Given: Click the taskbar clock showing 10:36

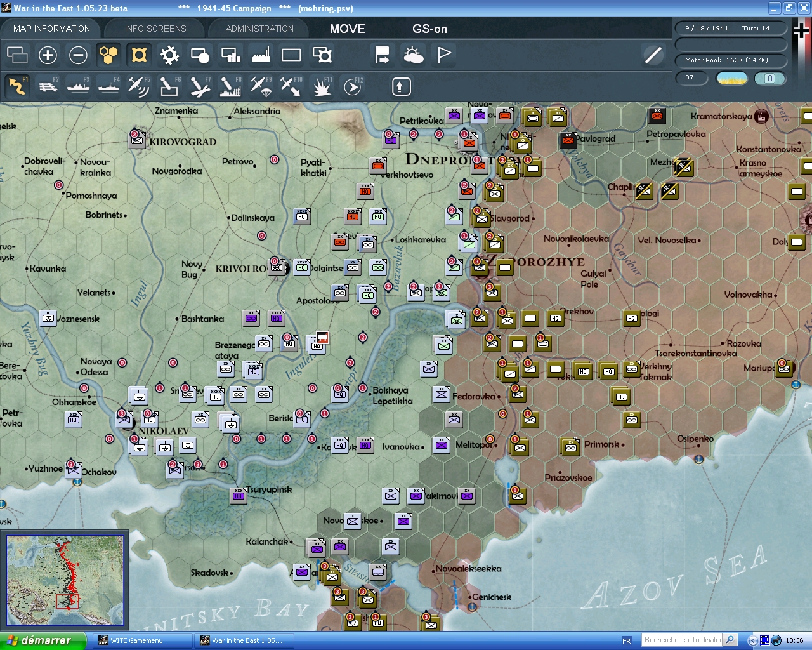Looking at the screenshot, I should (x=794, y=640).
